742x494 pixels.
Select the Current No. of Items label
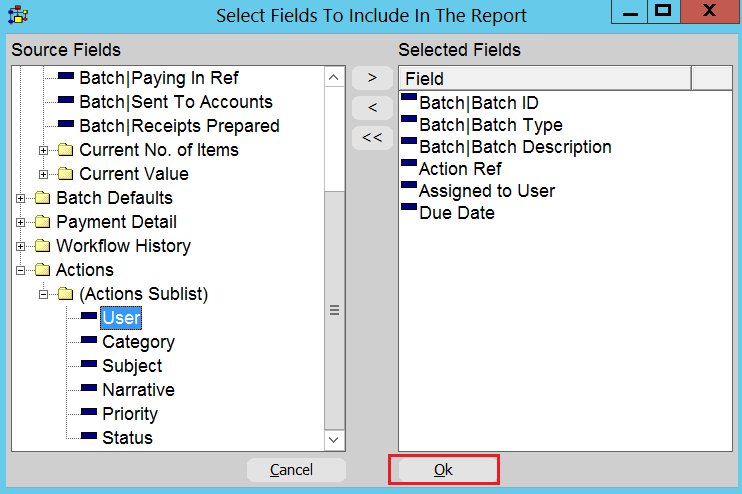(159, 150)
